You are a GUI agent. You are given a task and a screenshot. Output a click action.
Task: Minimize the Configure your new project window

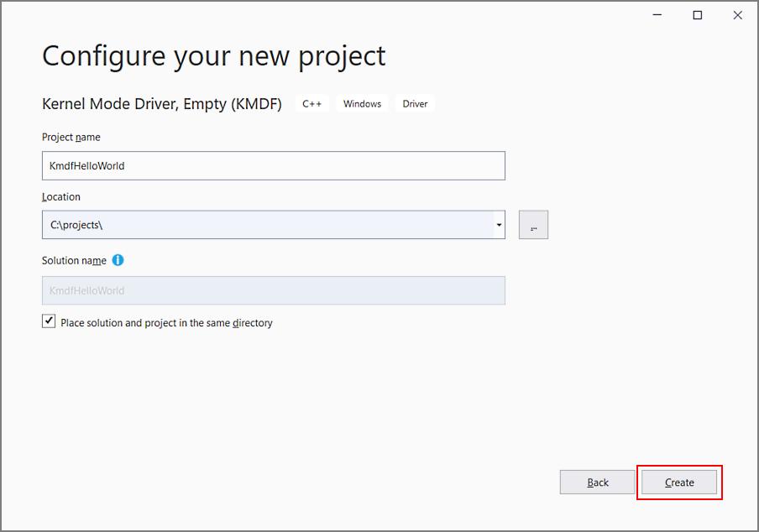pyautogui.click(x=657, y=15)
